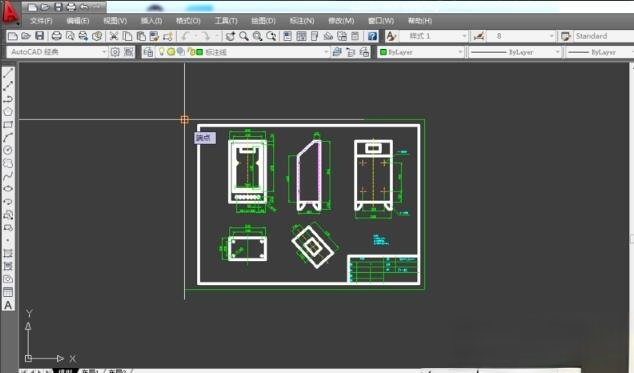634x373 pixels.
Task: Click the 3D DWF icon in the toolbar
Action: click(x=97, y=36)
